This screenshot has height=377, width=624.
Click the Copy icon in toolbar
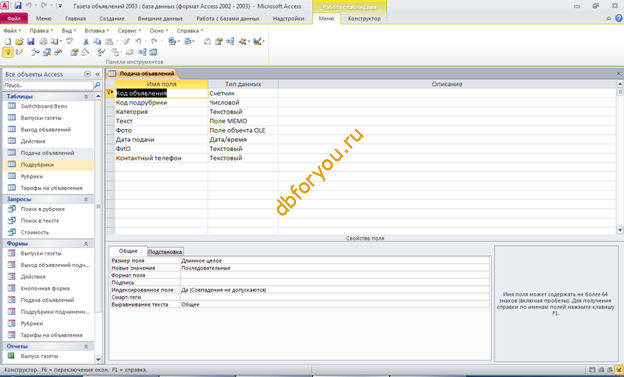coord(97,41)
